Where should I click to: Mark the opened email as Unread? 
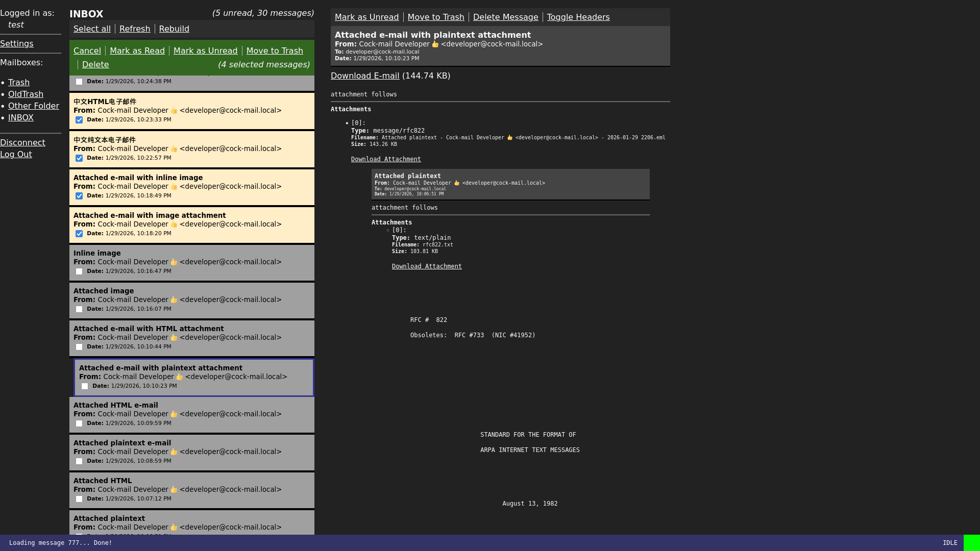[x=366, y=17]
